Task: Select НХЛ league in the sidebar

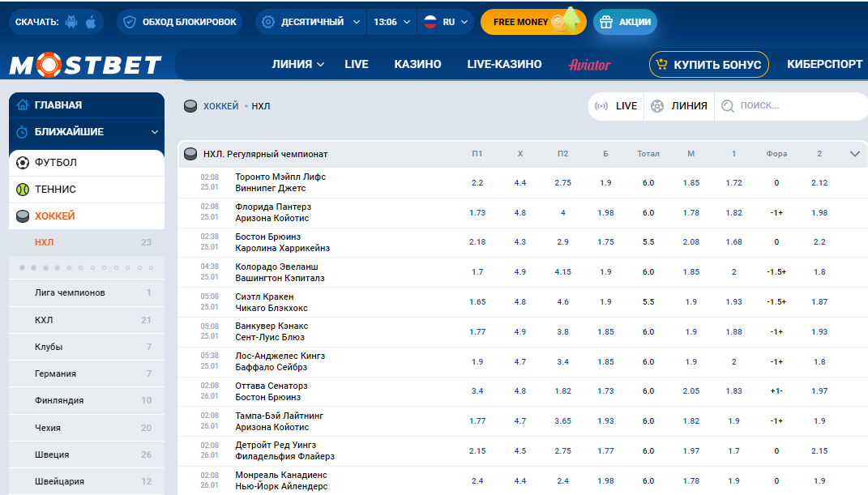Action: (x=87, y=242)
